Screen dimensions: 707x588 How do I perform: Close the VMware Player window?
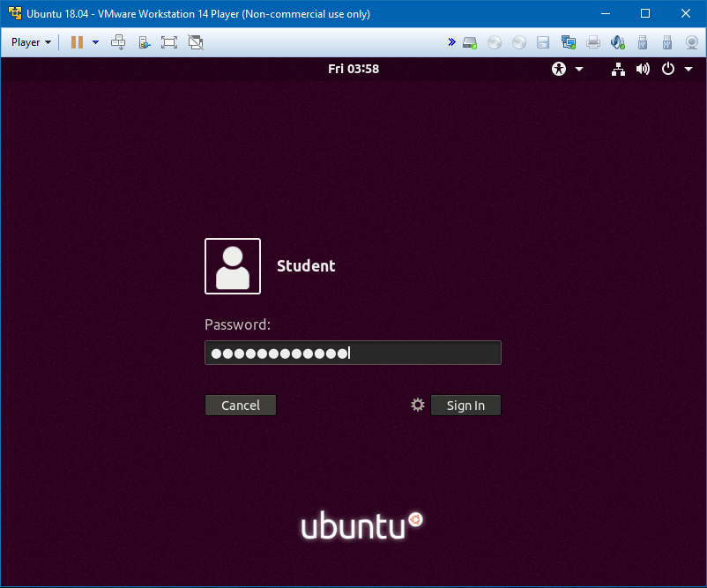click(686, 13)
